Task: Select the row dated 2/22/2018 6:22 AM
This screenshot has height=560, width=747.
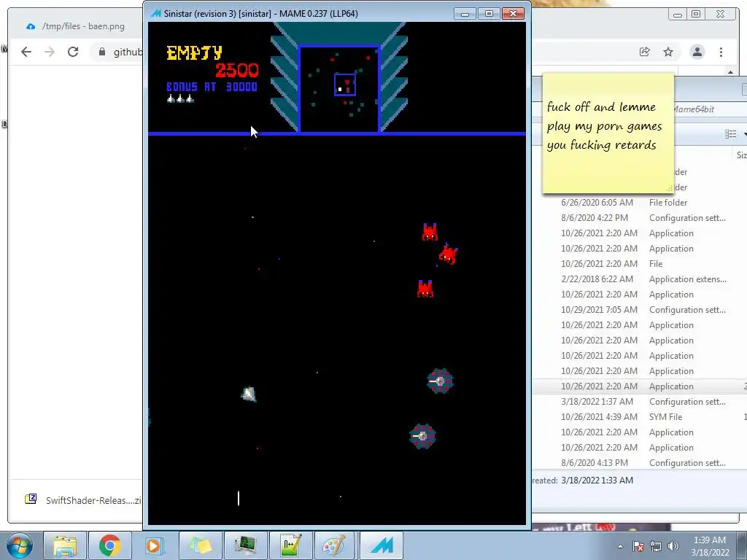Action: pyautogui.click(x=640, y=279)
